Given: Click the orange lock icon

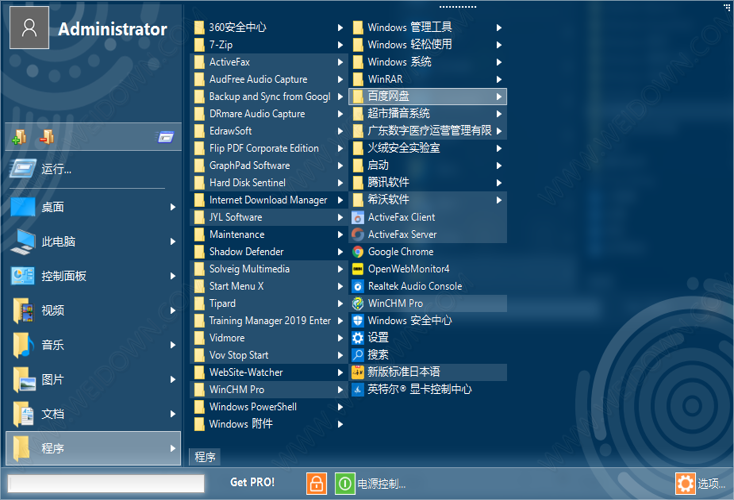Looking at the screenshot, I should tap(316, 483).
